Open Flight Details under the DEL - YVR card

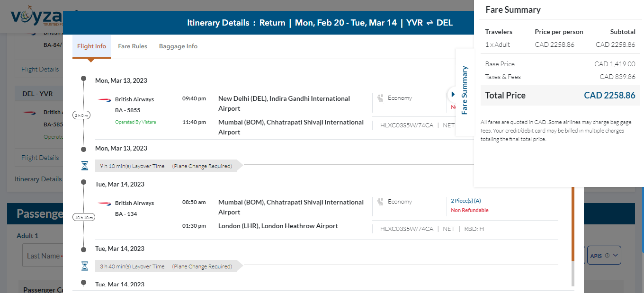[40, 158]
